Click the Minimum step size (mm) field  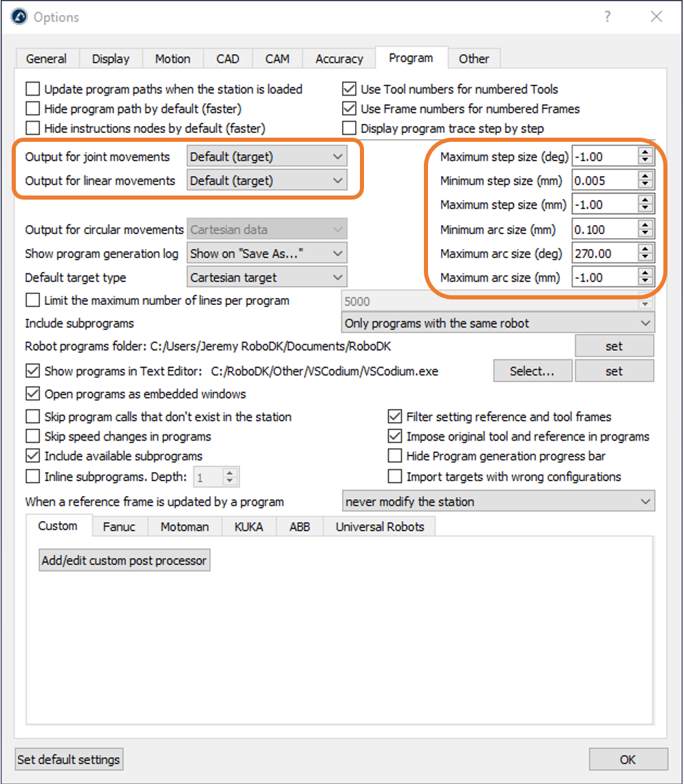pos(605,180)
